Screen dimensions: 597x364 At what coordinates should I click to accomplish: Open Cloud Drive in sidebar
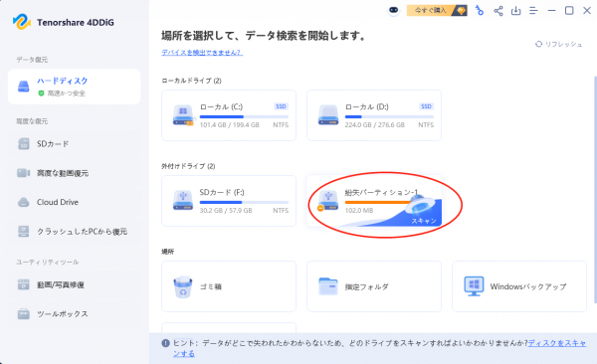(75, 202)
